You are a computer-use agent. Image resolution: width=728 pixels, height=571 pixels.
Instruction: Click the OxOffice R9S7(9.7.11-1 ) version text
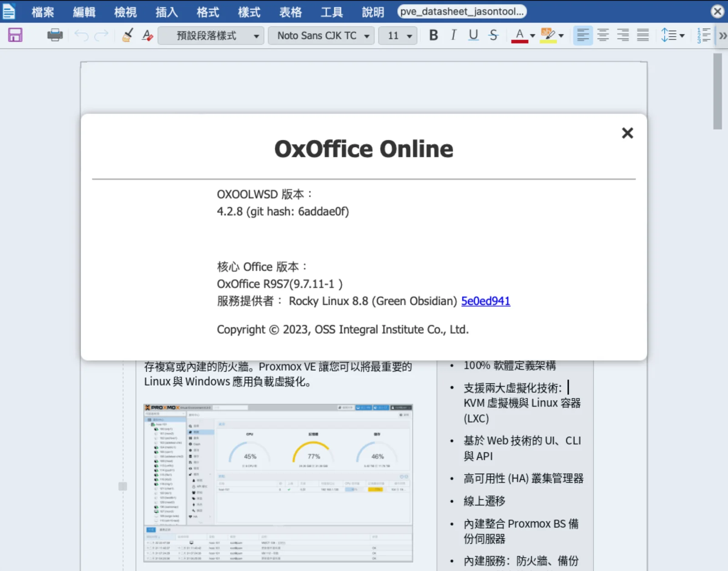point(280,284)
